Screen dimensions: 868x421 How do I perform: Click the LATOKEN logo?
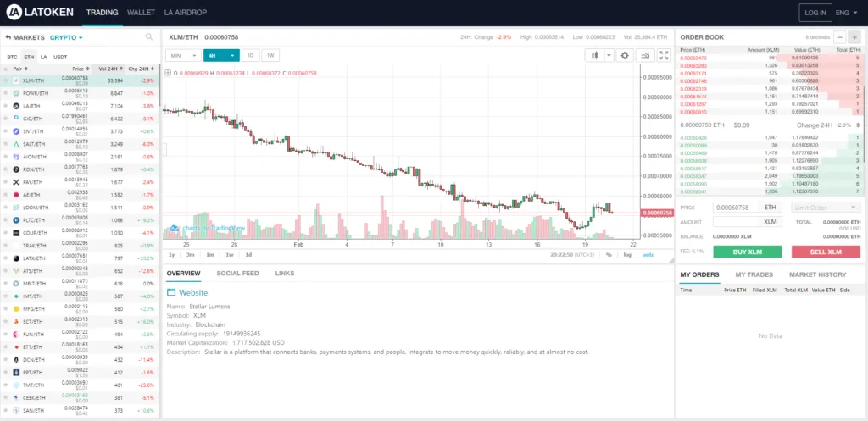coord(42,12)
